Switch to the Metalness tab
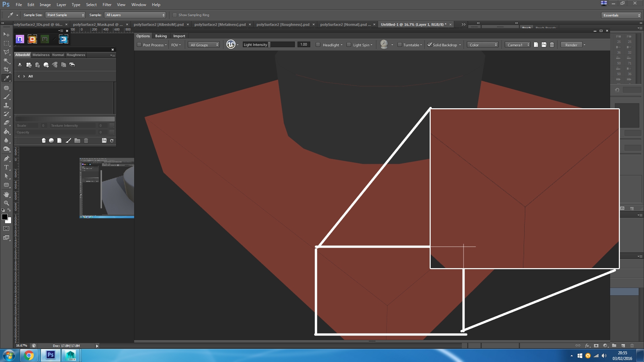This screenshot has width=644, height=362. tap(41, 55)
